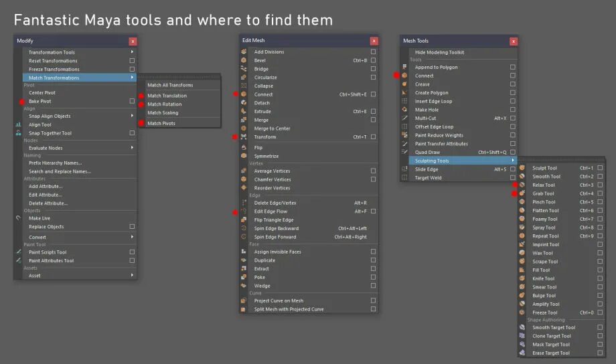Click the Append to Polygon icon
Viewport: 616px width, 364px height.
[x=404, y=67]
